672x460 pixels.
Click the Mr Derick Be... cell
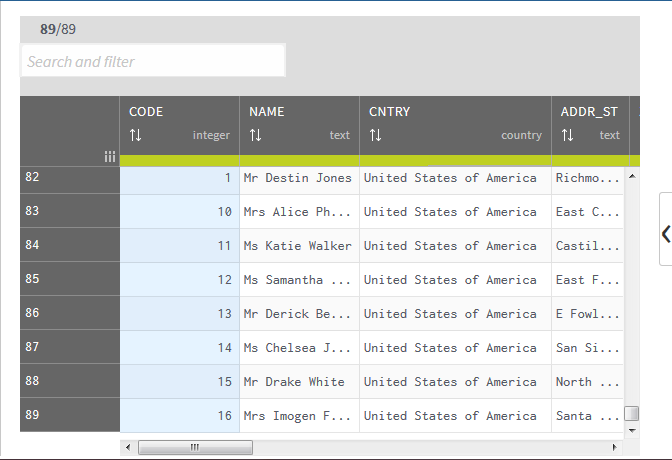tap(299, 313)
